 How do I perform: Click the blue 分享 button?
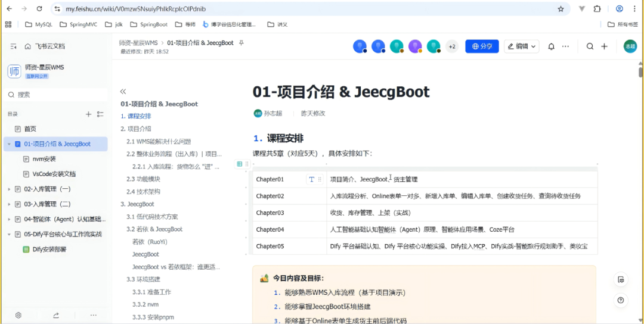pos(482,46)
